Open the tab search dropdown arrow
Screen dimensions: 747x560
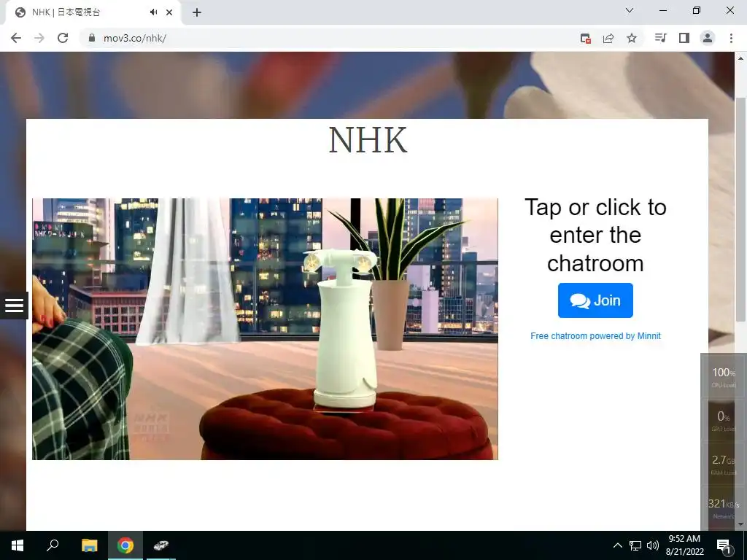coord(630,10)
